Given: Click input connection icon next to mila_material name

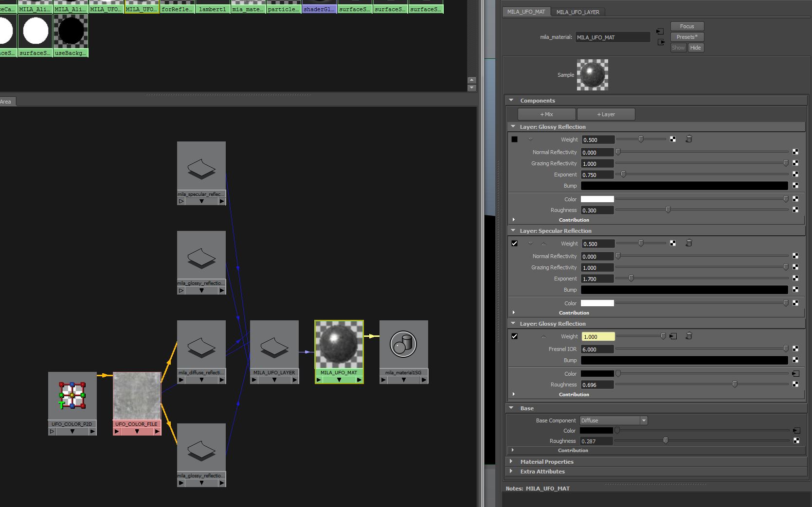Looking at the screenshot, I should 660,31.
